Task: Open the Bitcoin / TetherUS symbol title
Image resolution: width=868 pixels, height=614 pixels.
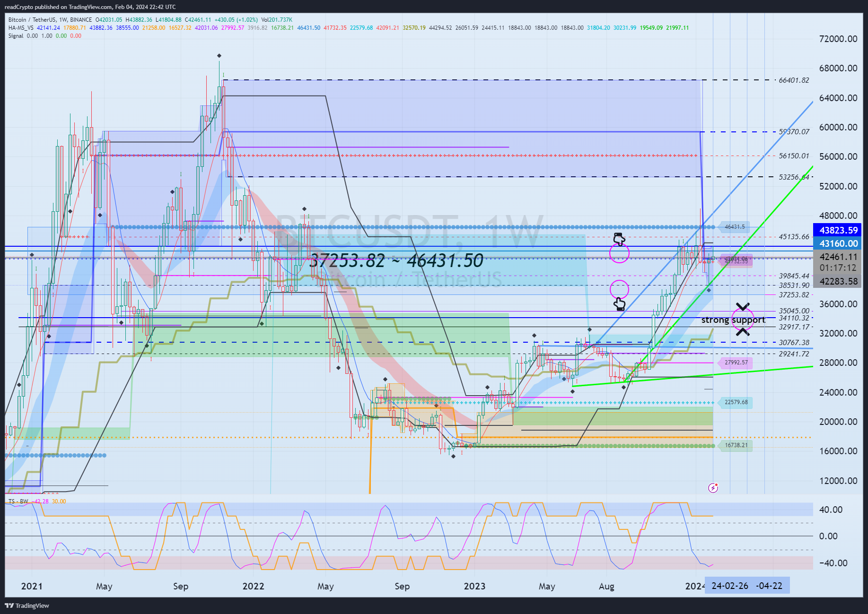Action: point(50,20)
